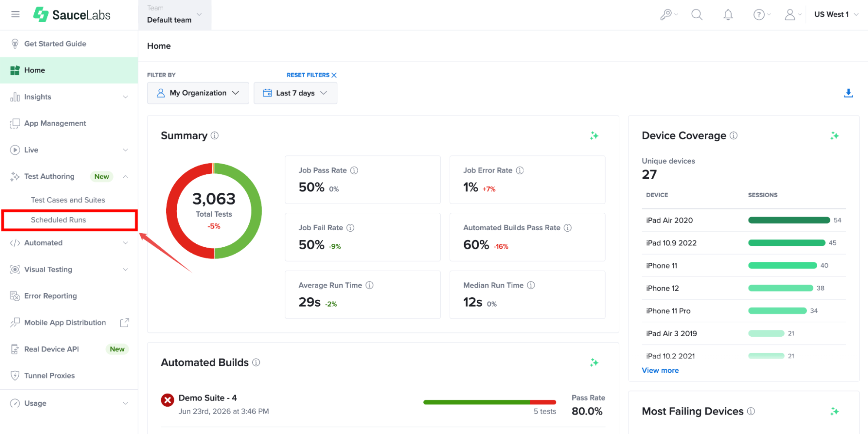Image resolution: width=868 pixels, height=434 pixels.
Task: Collapse the Test Authoring section
Action: tap(125, 176)
